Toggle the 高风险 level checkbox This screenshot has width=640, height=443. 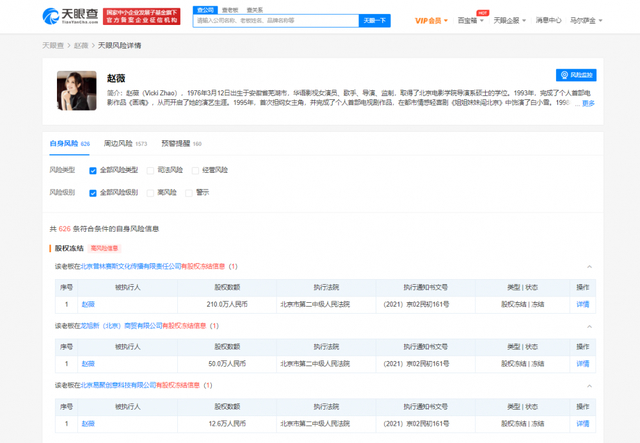coord(151,192)
